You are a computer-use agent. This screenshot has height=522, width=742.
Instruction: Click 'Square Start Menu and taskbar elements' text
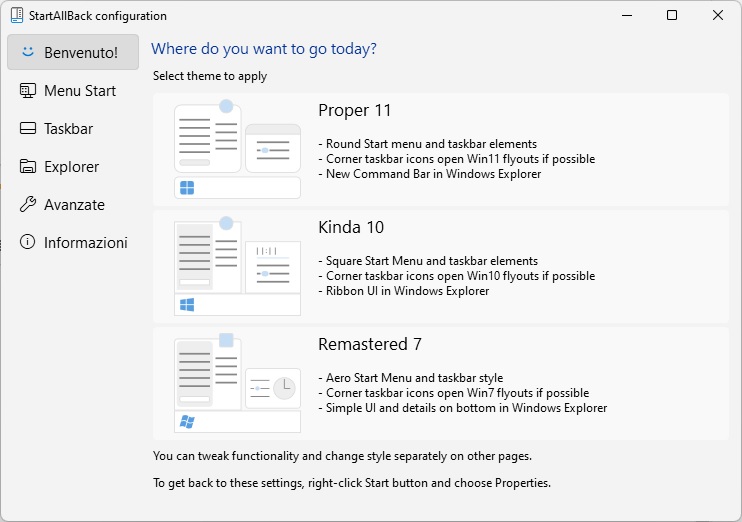click(428, 261)
